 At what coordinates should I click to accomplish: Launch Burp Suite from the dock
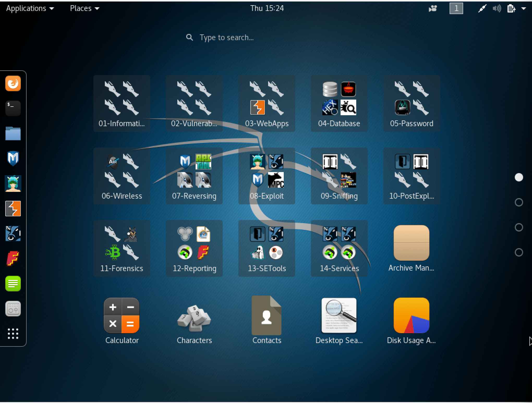[13, 209]
